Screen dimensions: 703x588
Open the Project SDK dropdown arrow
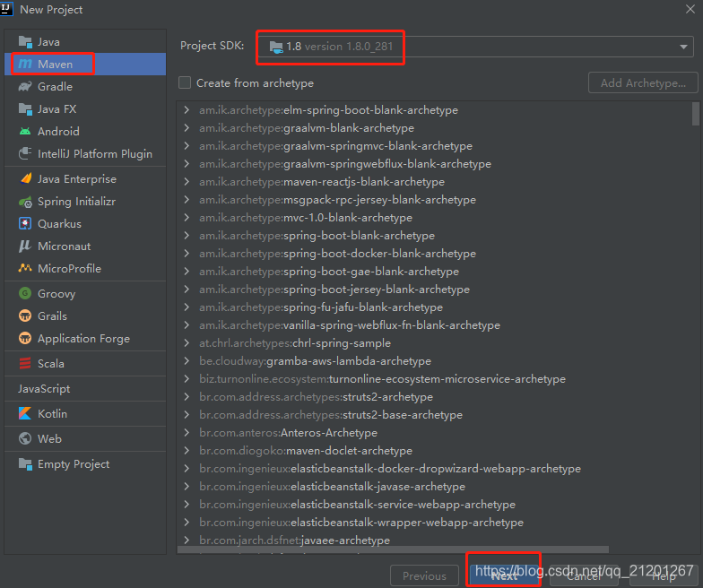(x=683, y=47)
